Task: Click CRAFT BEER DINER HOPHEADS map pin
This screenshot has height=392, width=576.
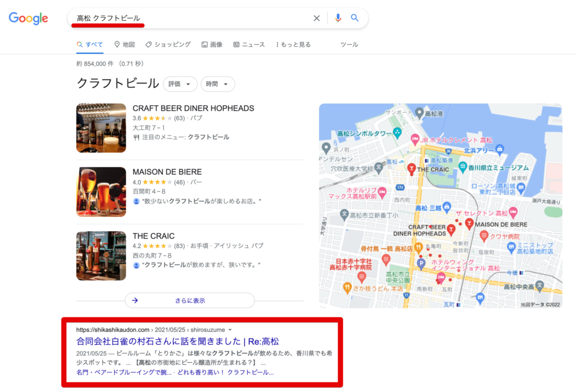Action: [x=451, y=230]
